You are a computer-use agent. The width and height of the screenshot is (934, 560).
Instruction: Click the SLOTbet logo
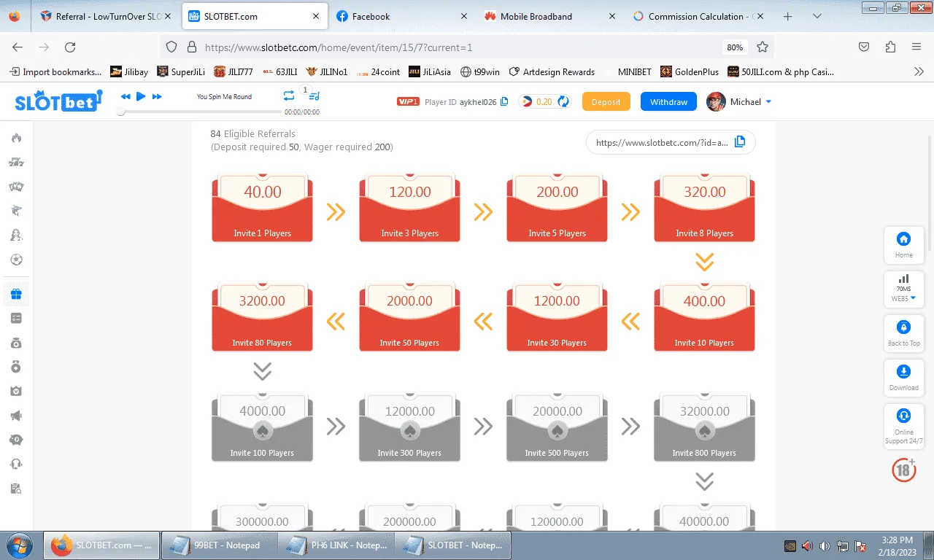coord(58,101)
